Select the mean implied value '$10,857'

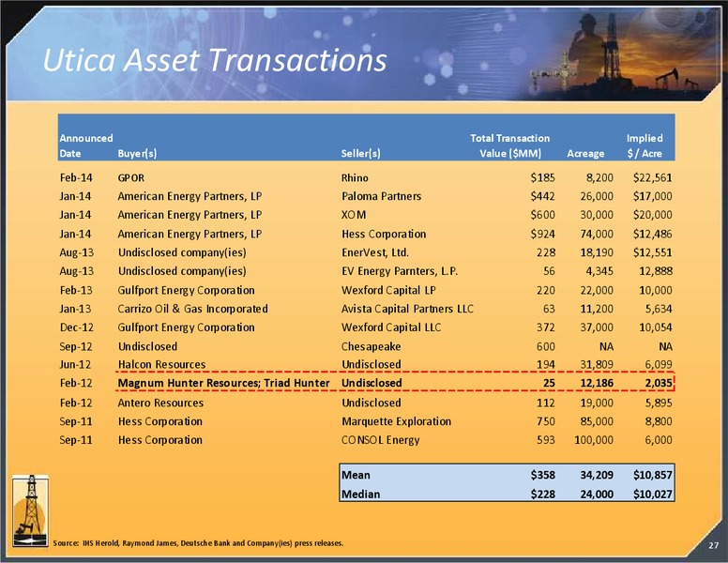coord(652,475)
